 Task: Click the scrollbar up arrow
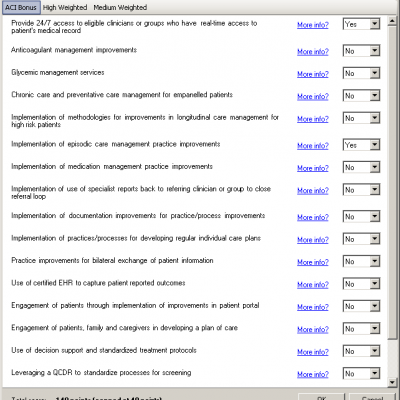(392, 21)
